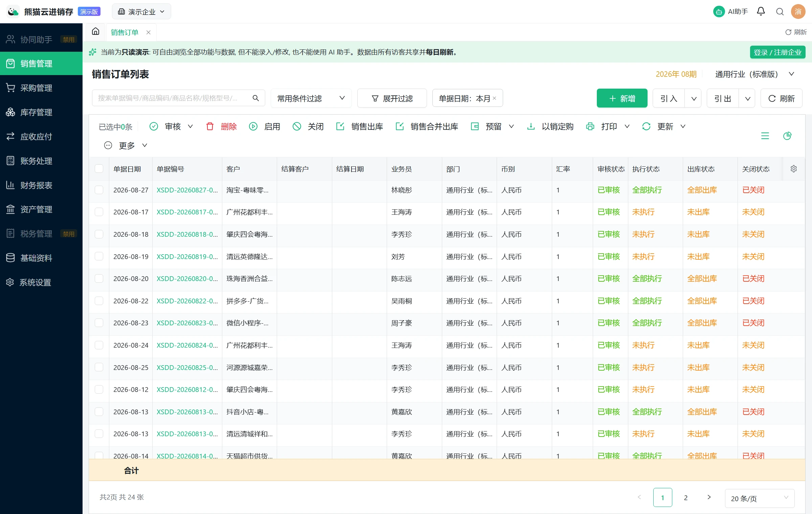812x514 pixels.
Task: Open the 资产管理 sidebar menu
Action: (41, 209)
